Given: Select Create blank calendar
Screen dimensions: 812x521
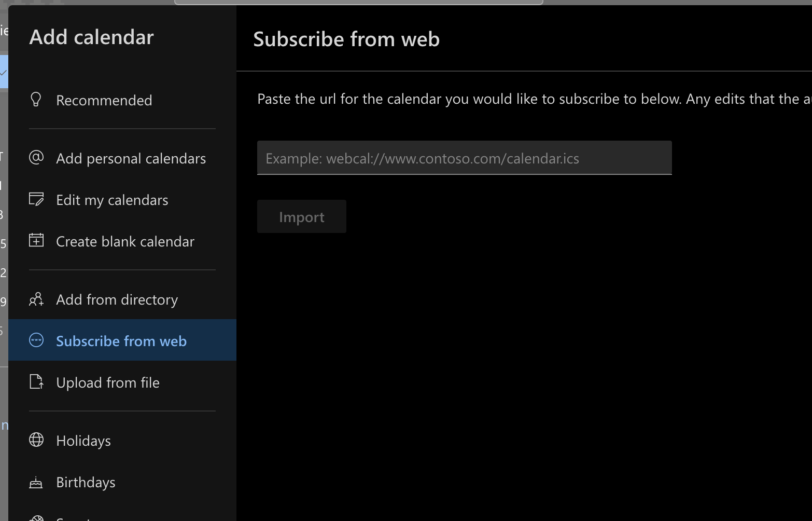Looking at the screenshot, I should click(125, 240).
